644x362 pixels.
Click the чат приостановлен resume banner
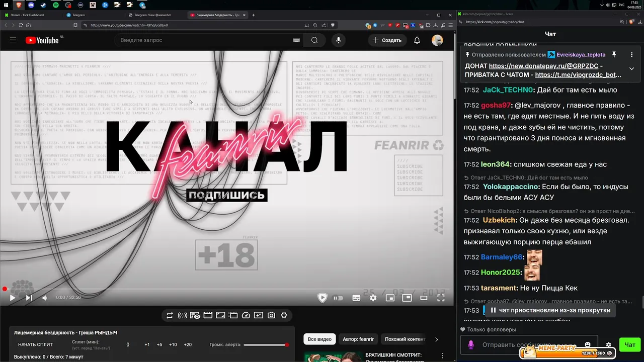(x=550, y=310)
